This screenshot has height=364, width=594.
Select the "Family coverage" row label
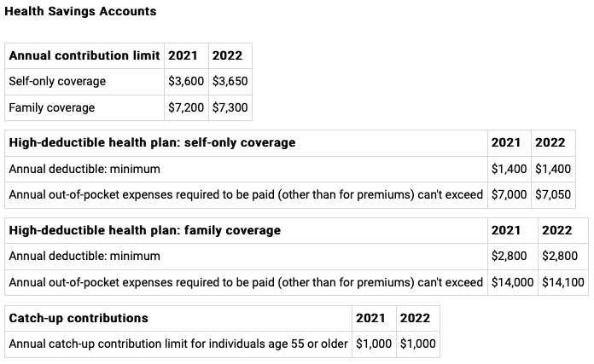52,107
